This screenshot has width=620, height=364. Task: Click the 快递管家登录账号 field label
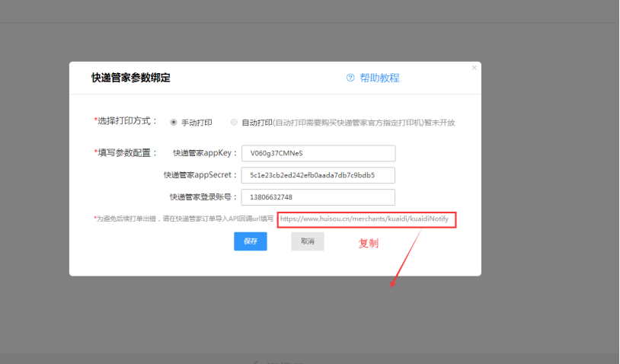[203, 197]
